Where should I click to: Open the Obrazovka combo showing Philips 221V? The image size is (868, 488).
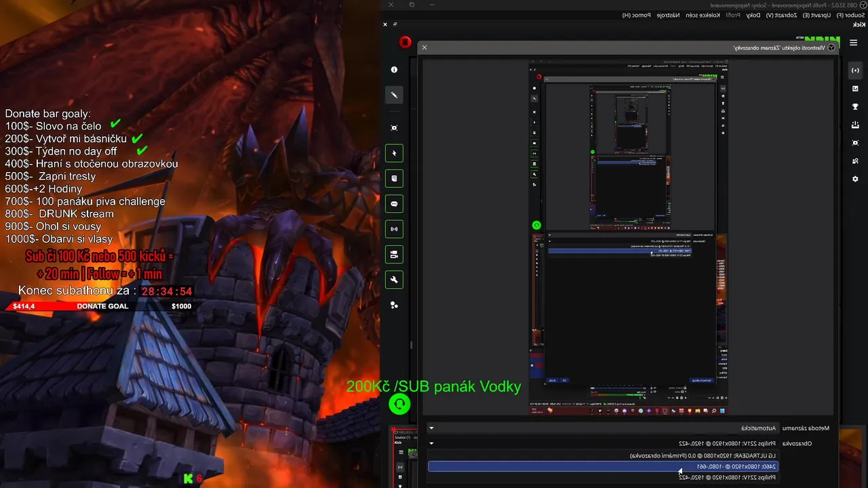click(603, 444)
